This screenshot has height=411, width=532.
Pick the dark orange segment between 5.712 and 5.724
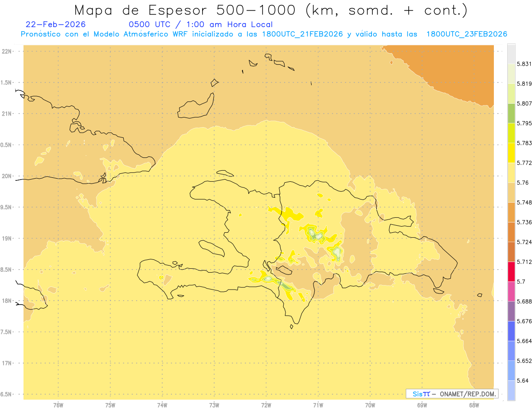tap(511, 252)
